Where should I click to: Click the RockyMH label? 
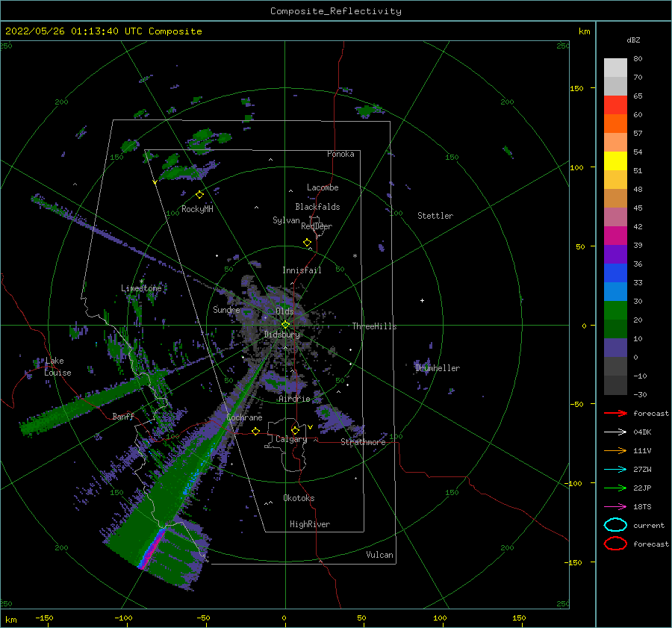(x=197, y=209)
